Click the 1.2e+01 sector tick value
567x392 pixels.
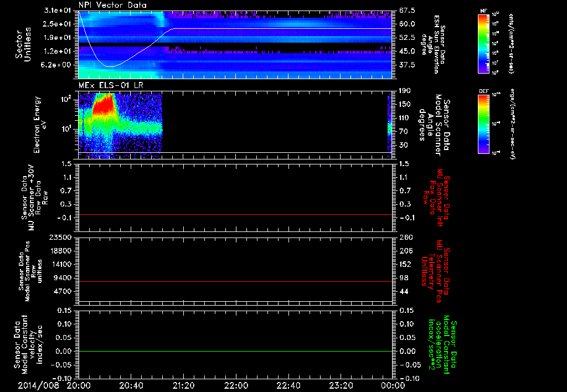pyautogui.click(x=58, y=51)
